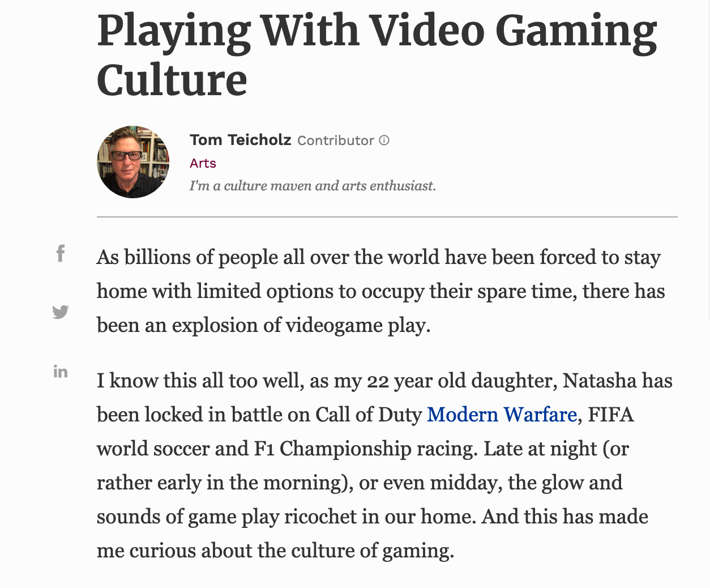
Task: Click the divider line below the author
Action: [x=387, y=217]
